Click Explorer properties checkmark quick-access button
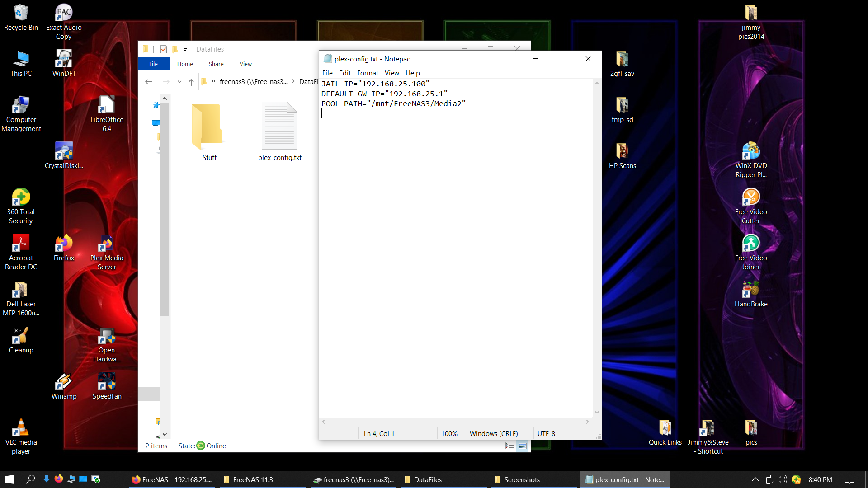Image resolution: width=868 pixels, height=488 pixels. pos(164,49)
